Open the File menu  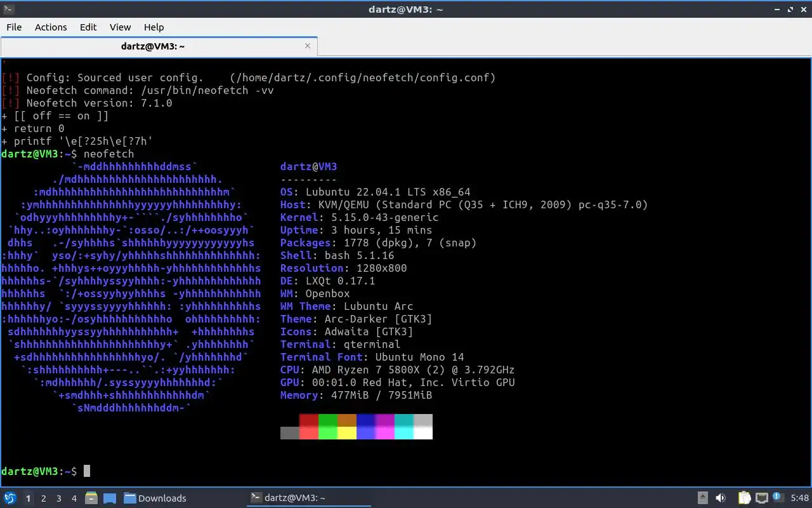14,27
